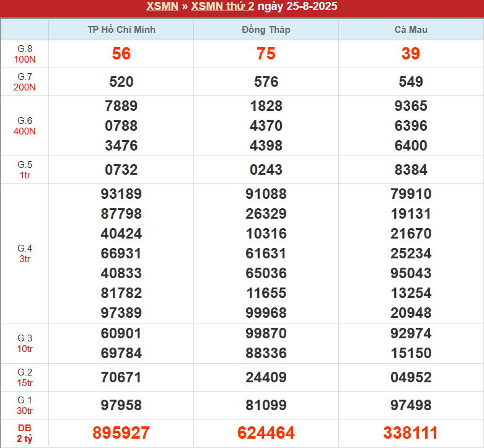Click the G.6 number 0788
Viewport: 484px width, 448px height.
(121, 126)
